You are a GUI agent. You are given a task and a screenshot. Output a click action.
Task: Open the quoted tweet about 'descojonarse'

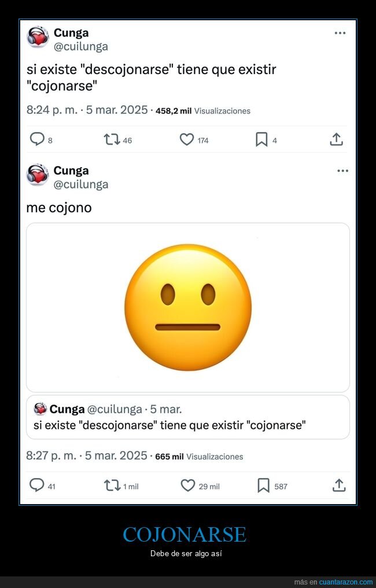point(188,417)
